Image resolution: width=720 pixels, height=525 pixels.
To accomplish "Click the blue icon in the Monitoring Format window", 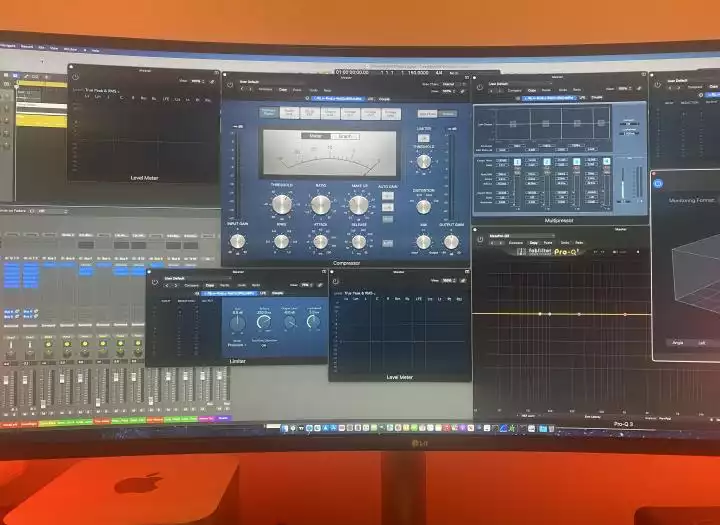I will tap(658, 183).
